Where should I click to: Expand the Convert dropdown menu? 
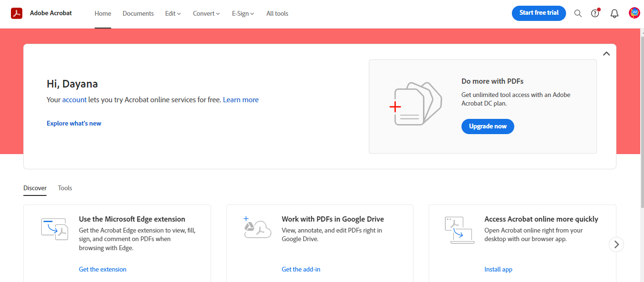(x=206, y=13)
